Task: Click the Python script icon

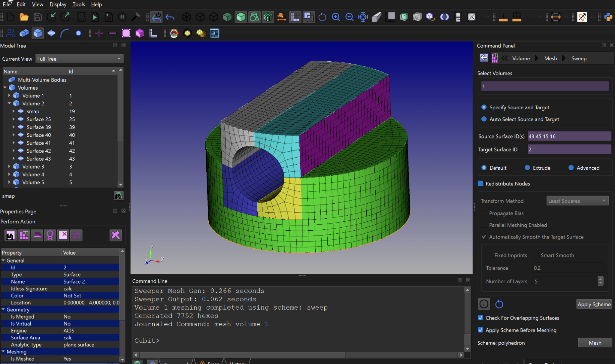Action: click(x=608, y=17)
